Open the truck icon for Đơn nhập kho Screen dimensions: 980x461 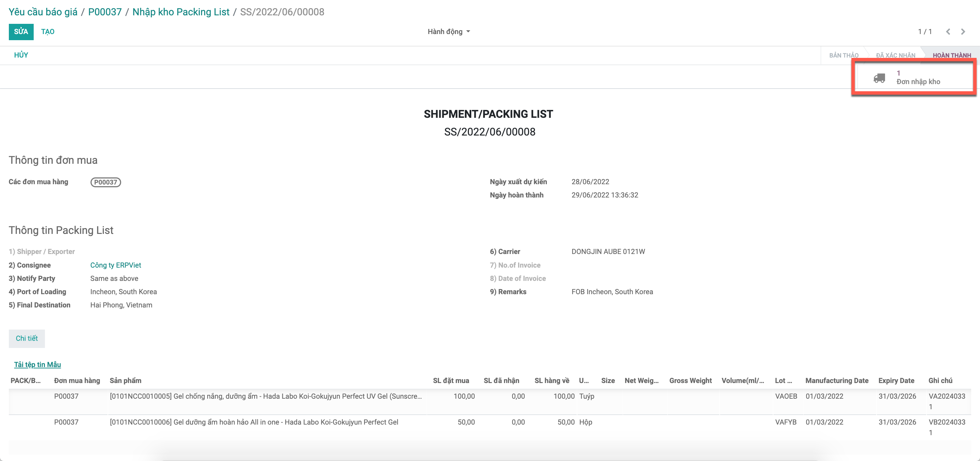(x=879, y=78)
